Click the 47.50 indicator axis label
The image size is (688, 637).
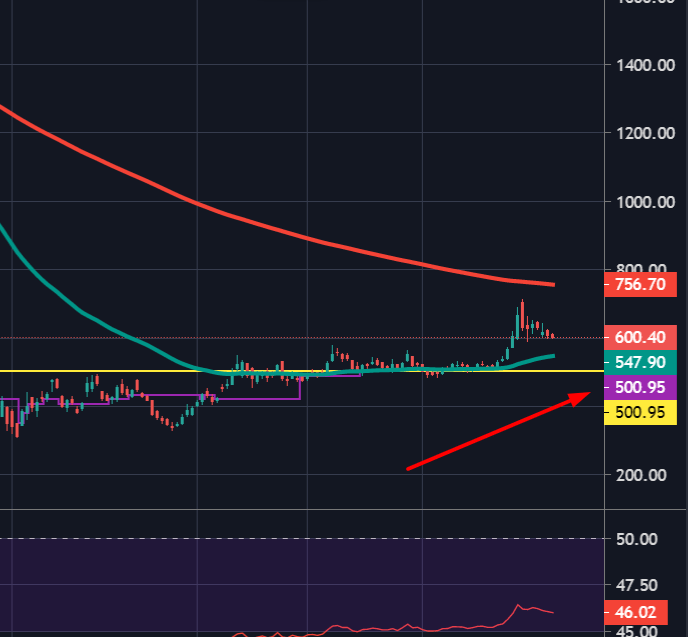[x=637, y=585]
